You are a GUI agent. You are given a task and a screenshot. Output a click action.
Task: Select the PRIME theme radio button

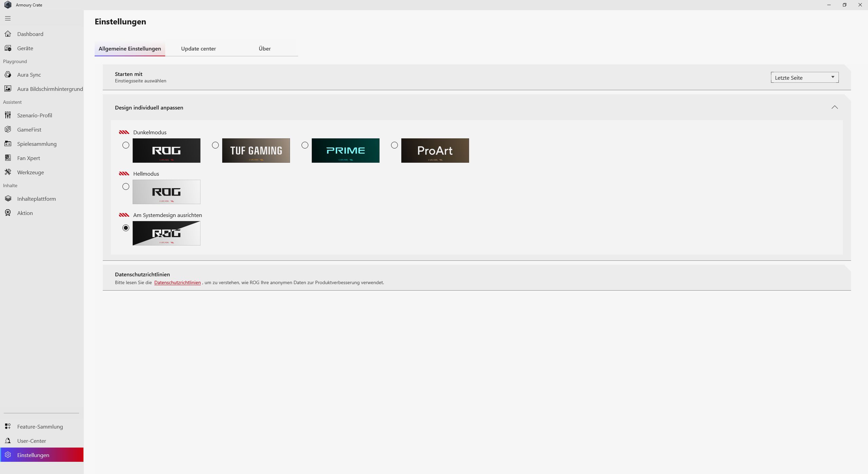coord(305,145)
